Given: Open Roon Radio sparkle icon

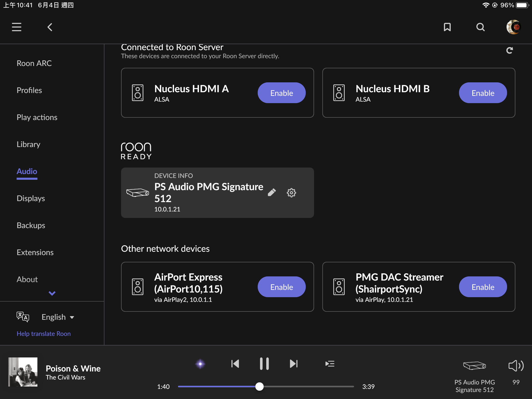Looking at the screenshot, I should pyautogui.click(x=200, y=364).
